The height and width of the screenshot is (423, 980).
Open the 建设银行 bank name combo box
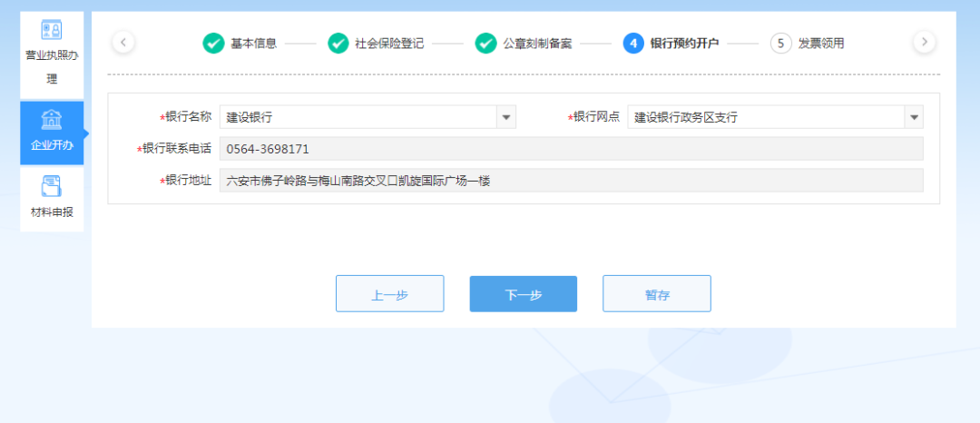pos(358,117)
